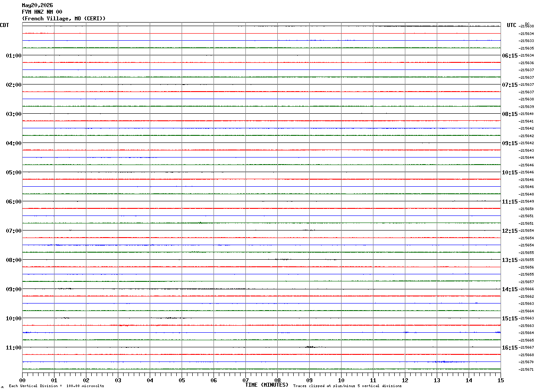This screenshot has height=392, width=536.
Task: Click the Traces clipped footer note
Action: 347,386
